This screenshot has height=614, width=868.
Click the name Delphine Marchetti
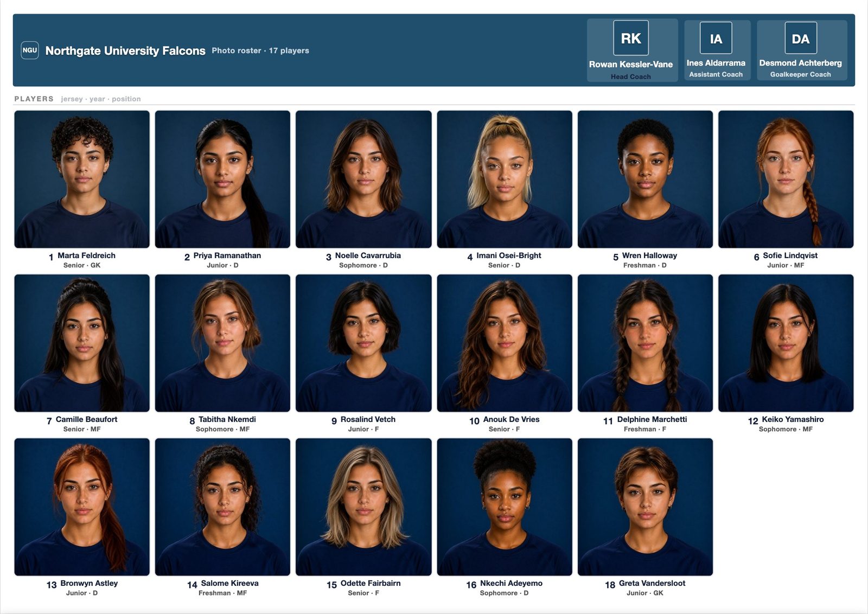pyautogui.click(x=652, y=419)
